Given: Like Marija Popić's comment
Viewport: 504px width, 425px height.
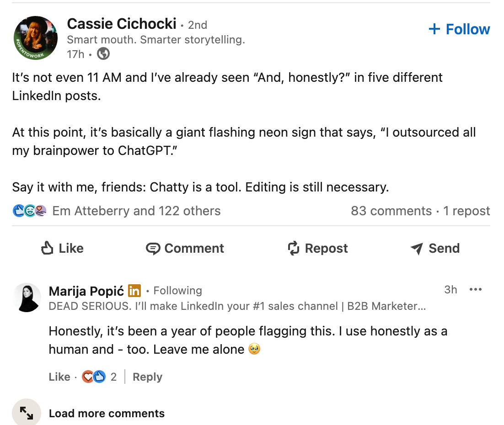Looking at the screenshot, I should click(59, 377).
